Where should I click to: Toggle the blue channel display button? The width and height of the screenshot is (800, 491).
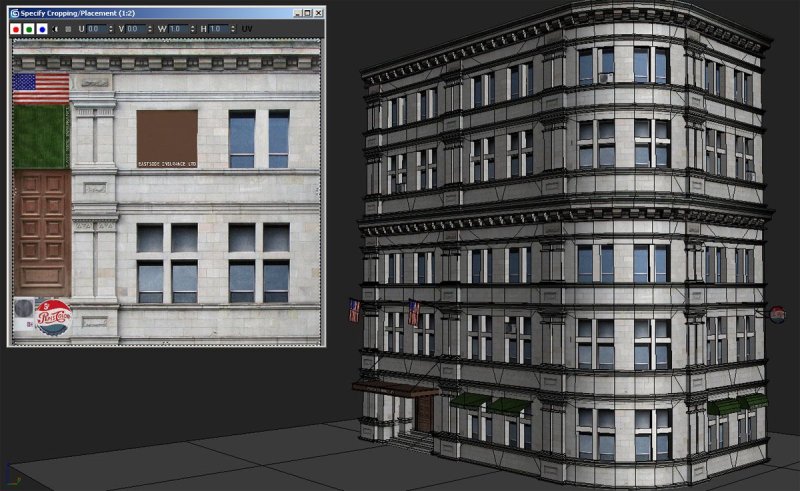40,29
